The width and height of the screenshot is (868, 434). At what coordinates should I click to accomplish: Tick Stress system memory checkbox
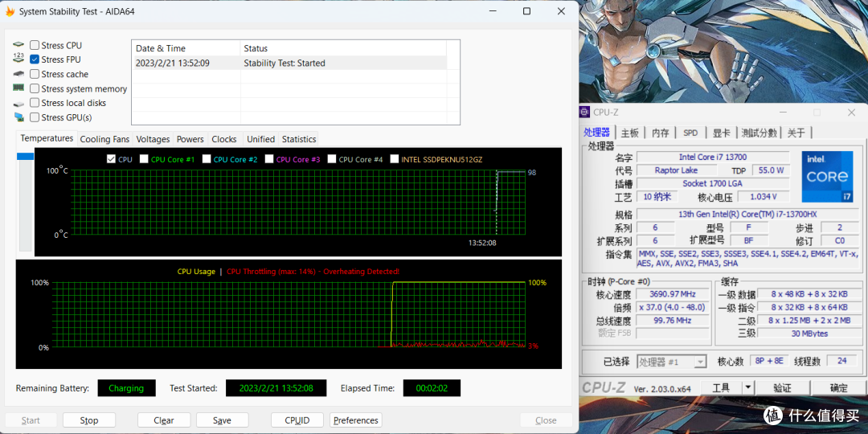[35, 88]
